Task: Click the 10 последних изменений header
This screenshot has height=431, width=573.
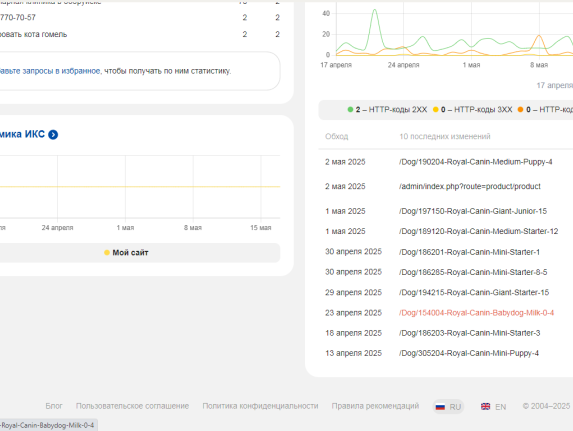Action: pyautogui.click(x=445, y=136)
